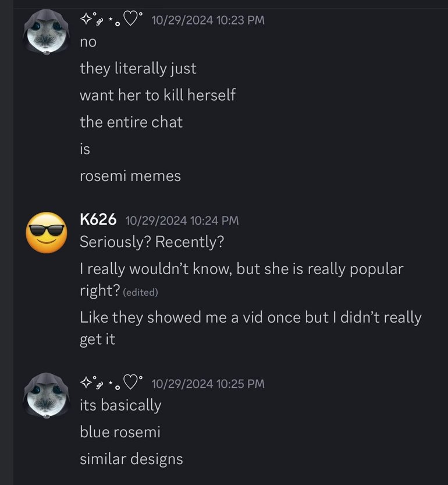Click K626's sunglasses emoji avatar
The width and height of the screenshot is (448, 485).
pos(47,233)
